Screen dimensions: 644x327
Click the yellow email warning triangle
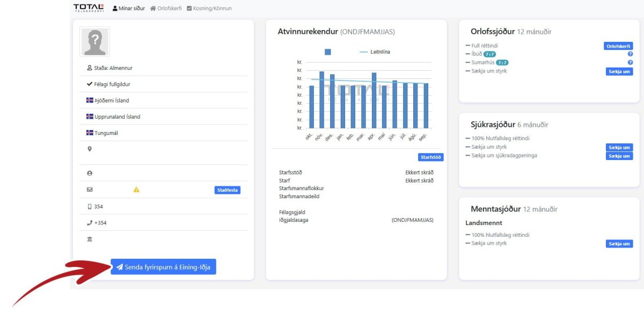(136, 190)
